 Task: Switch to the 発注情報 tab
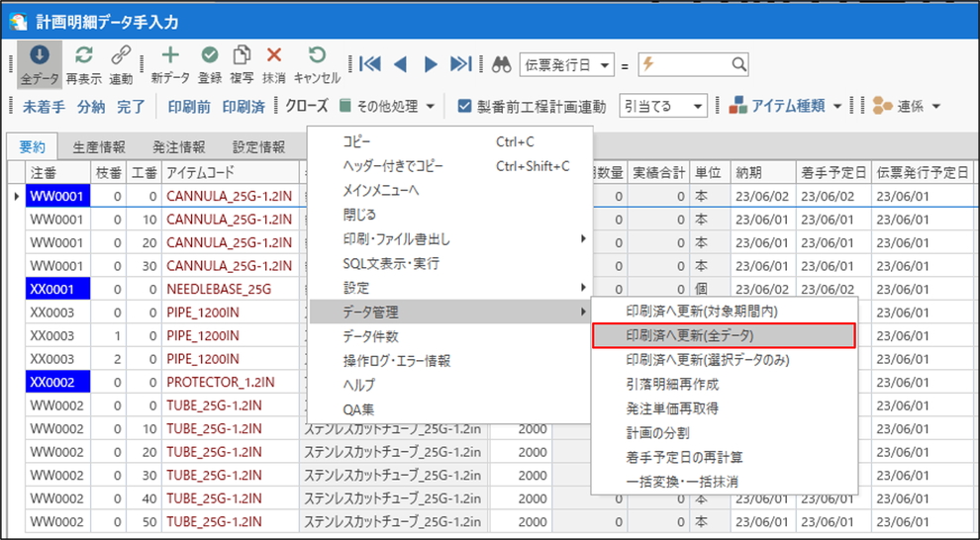click(x=179, y=147)
